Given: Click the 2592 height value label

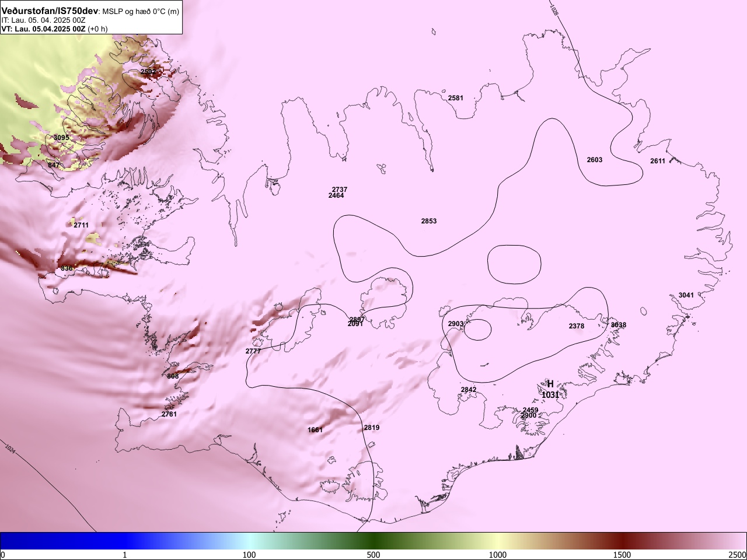Looking at the screenshot, I should [148, 72].
